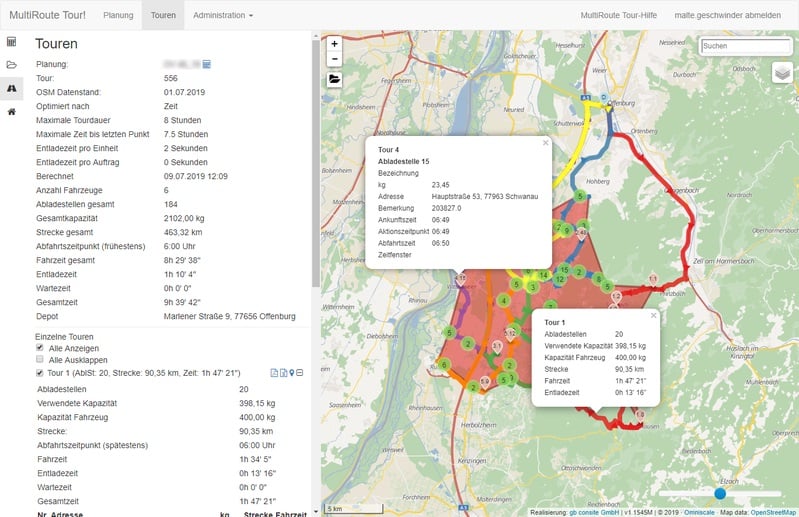
Task: Open the folder icon in left sidebar
Action: 11,65
